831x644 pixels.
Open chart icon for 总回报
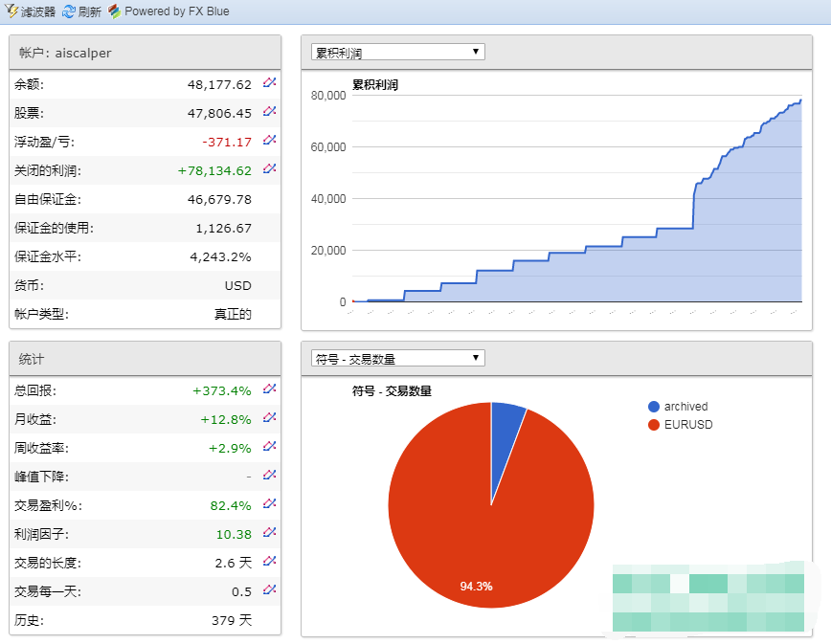tap(270, 389)
